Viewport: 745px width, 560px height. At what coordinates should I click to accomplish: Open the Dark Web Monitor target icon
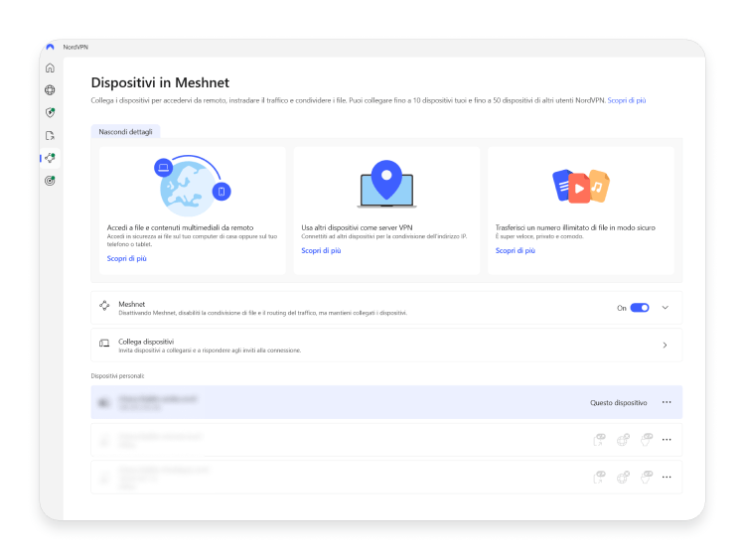coord(50,181)
